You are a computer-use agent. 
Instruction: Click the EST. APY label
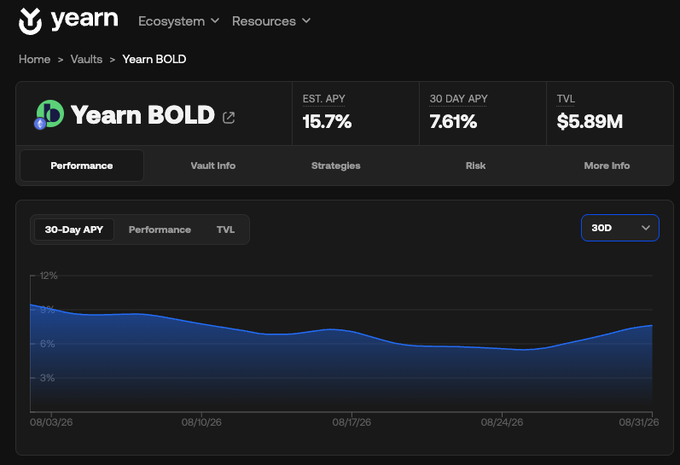click(x=324, y=99)
